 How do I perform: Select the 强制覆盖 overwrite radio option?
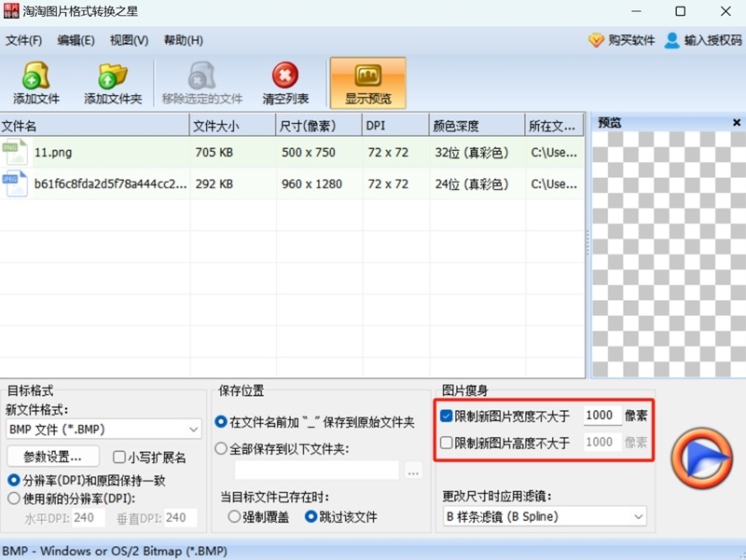[233, 518]
